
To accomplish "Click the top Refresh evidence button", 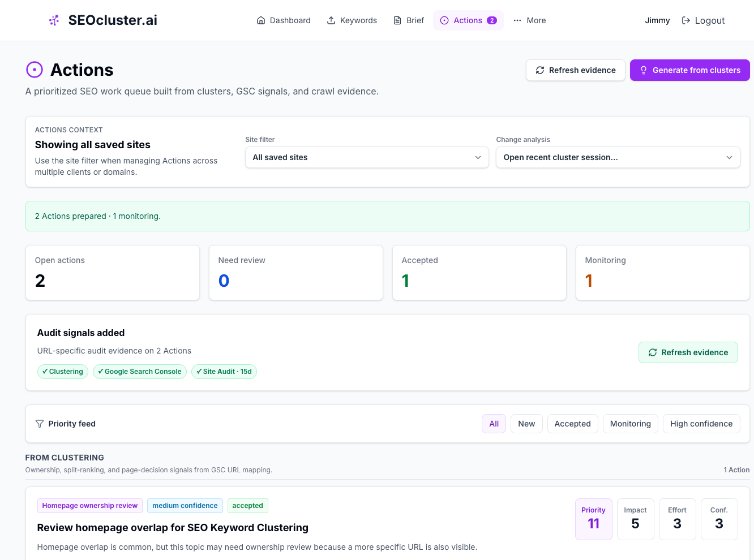I will [576, 70].
